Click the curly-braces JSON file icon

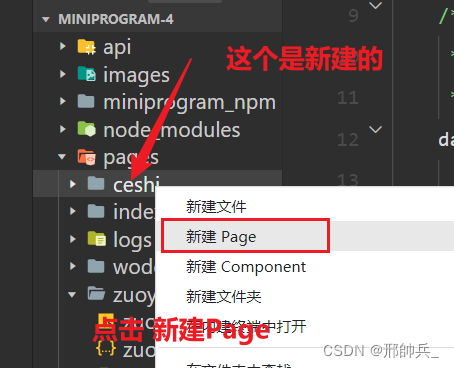(106, 349)
